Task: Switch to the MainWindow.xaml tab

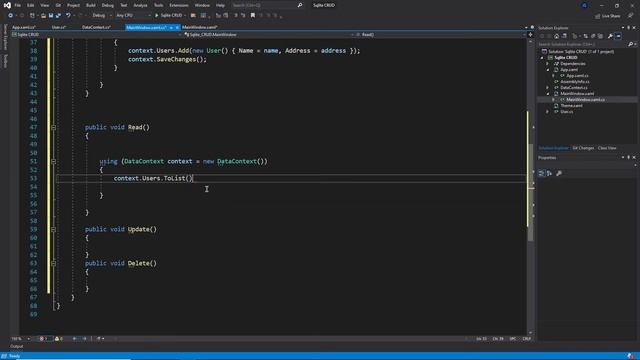Action: (x=200, y=27)
